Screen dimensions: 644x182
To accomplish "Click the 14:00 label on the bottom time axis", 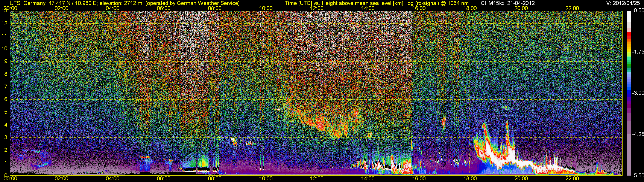I will pos(368,179).
